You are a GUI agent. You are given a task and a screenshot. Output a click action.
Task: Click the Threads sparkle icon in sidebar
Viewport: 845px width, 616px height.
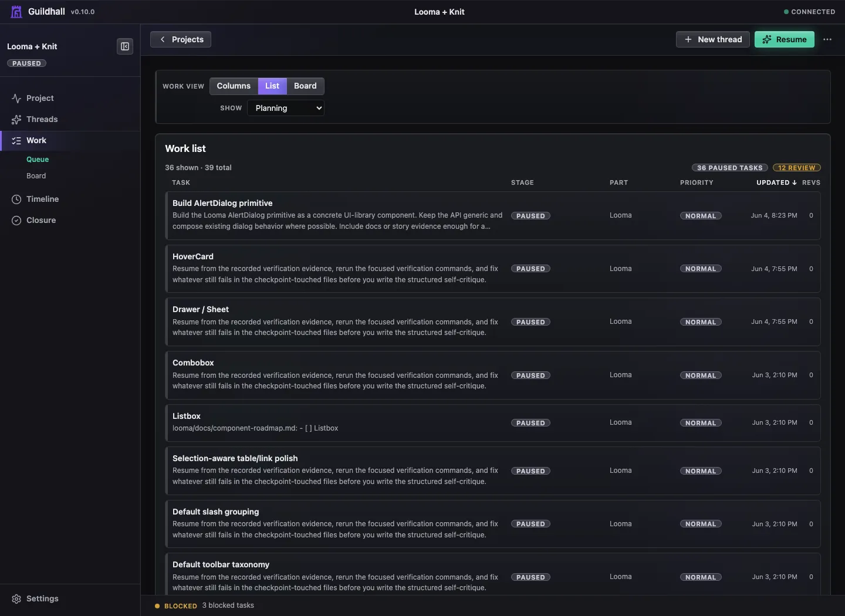[x=16, y=120]
